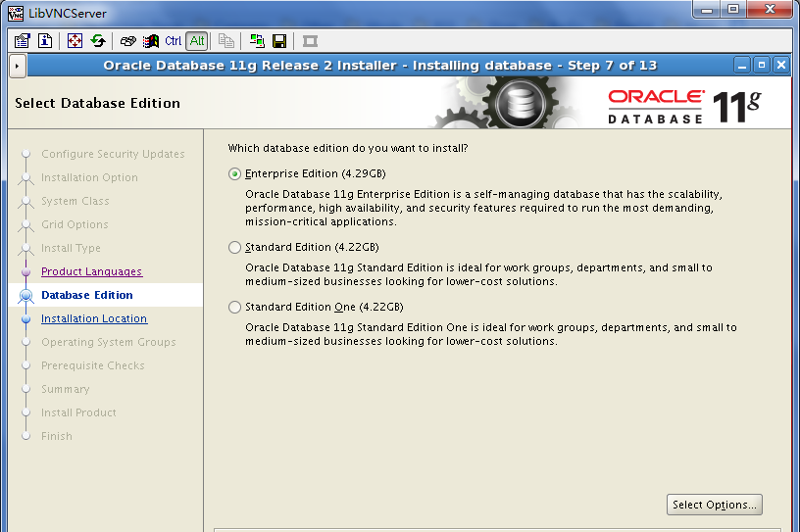Viewport: 800px width, 532px height.
Task: Click the Select Options button
Action: (715, 505)
